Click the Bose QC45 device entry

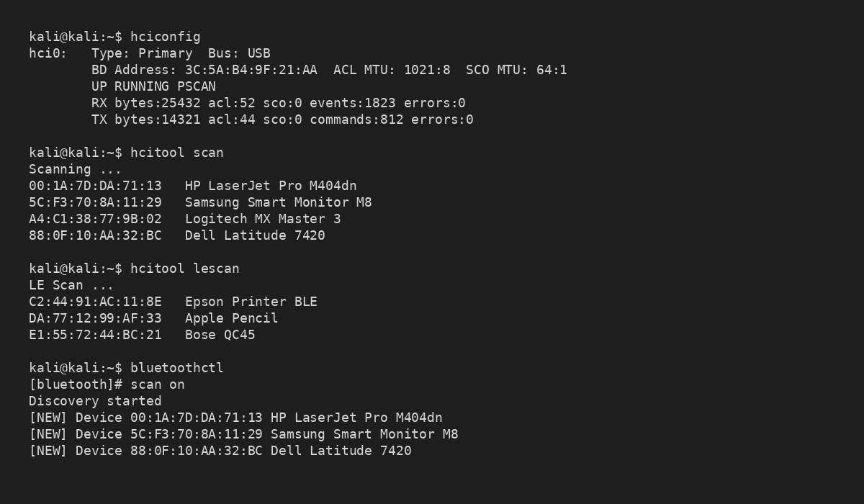(220, 335)
